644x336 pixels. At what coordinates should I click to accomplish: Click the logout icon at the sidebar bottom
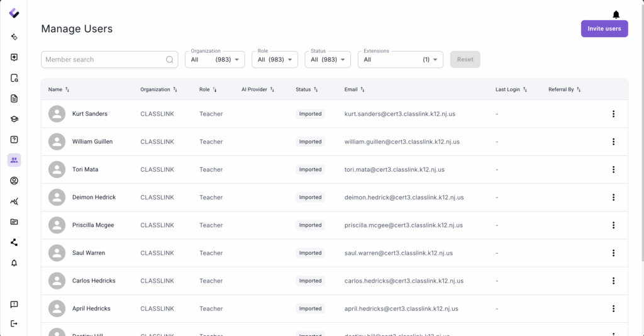pyautogui.click(x=14, y=323)
